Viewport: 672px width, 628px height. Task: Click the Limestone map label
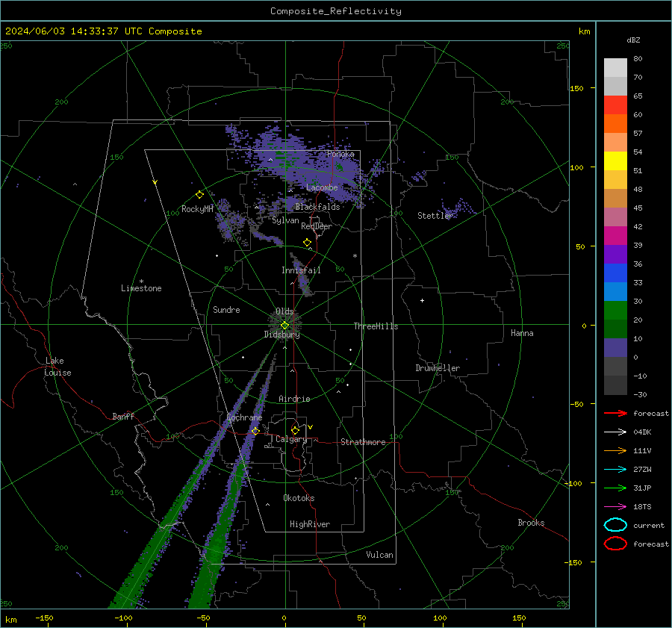pyautogui.click(x=141, y=288)
